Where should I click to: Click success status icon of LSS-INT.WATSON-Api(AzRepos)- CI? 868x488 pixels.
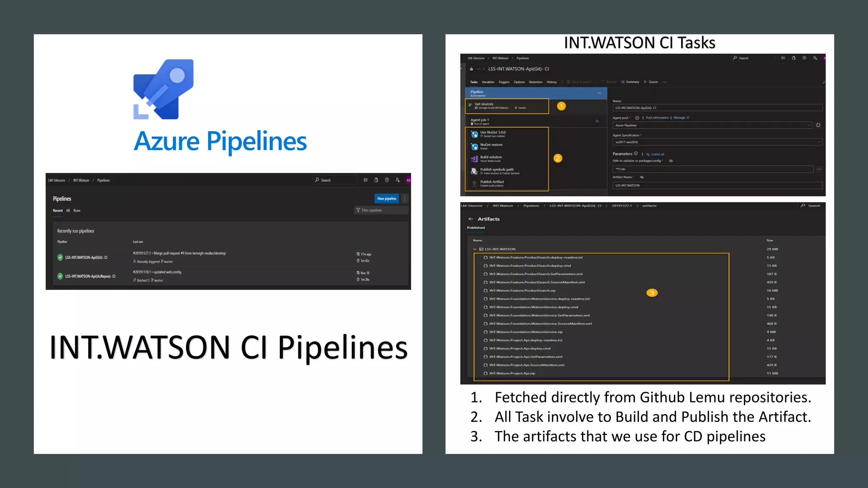tap(60, 276)
